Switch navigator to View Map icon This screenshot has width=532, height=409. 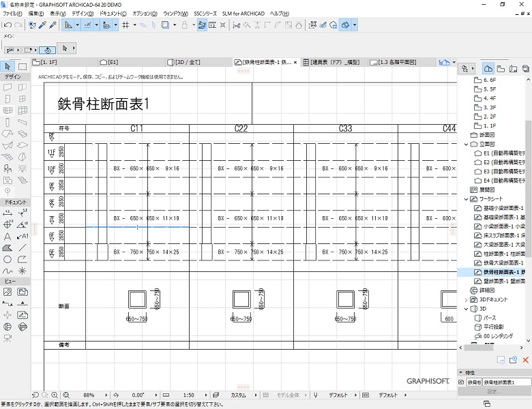pos(501,68)
